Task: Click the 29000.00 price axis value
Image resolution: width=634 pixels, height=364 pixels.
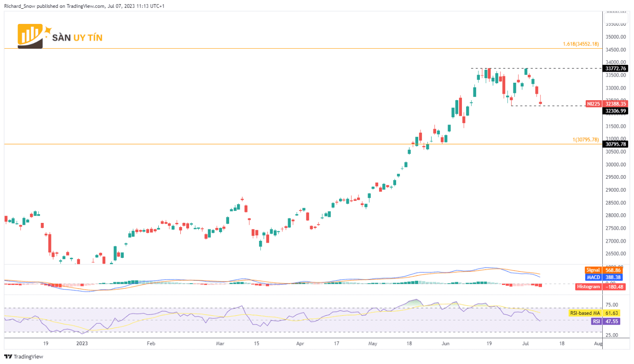Action: point(616,190)
